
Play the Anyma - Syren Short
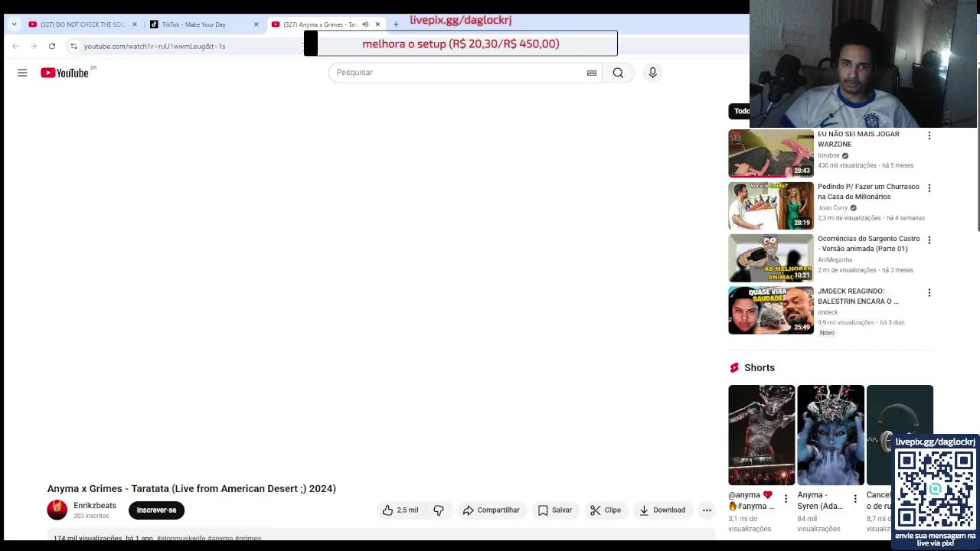click(831, 435)
